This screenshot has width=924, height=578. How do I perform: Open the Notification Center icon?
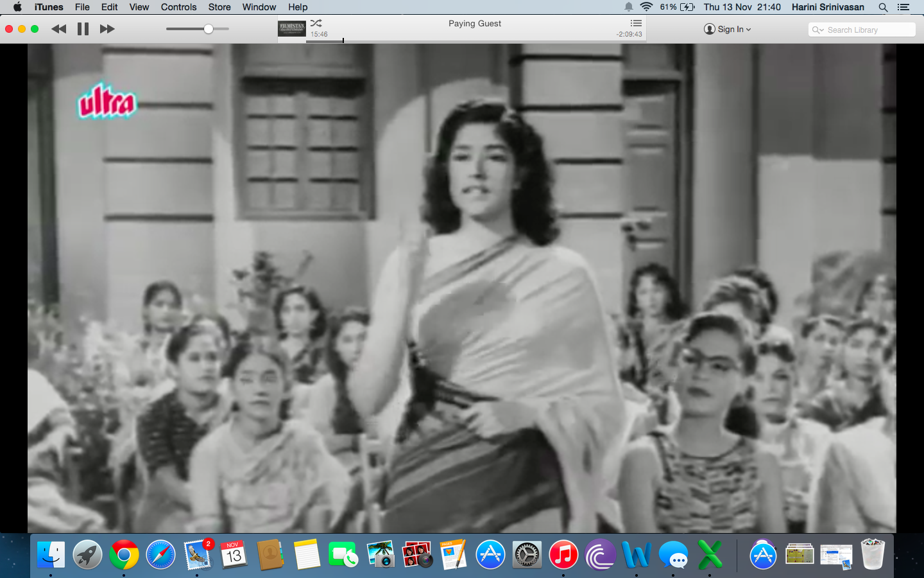pos(903,7)
